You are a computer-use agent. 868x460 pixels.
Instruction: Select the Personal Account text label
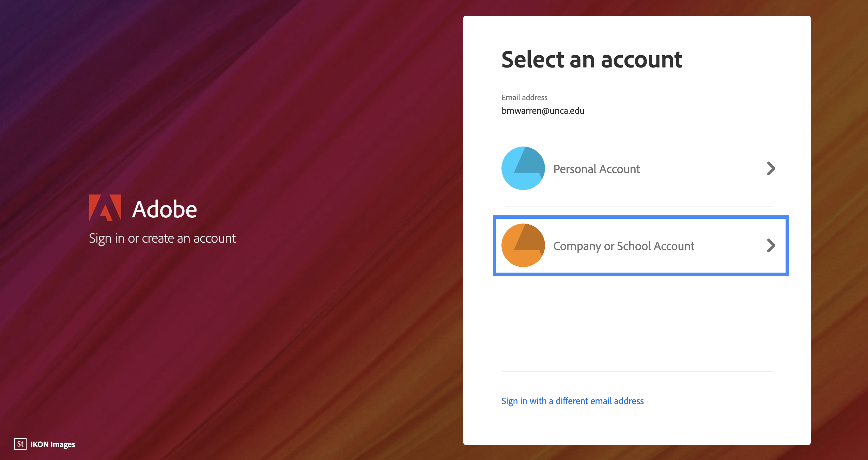[596, 169]
